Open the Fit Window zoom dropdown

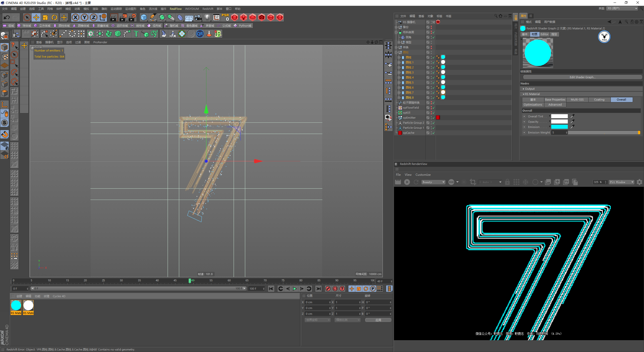coord(621,182)
